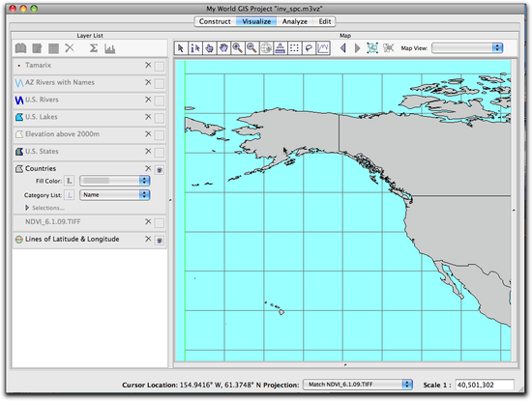The image size is (532, 401).
Task: Open the Map View dropdown
Action: (x=467, y=48)
